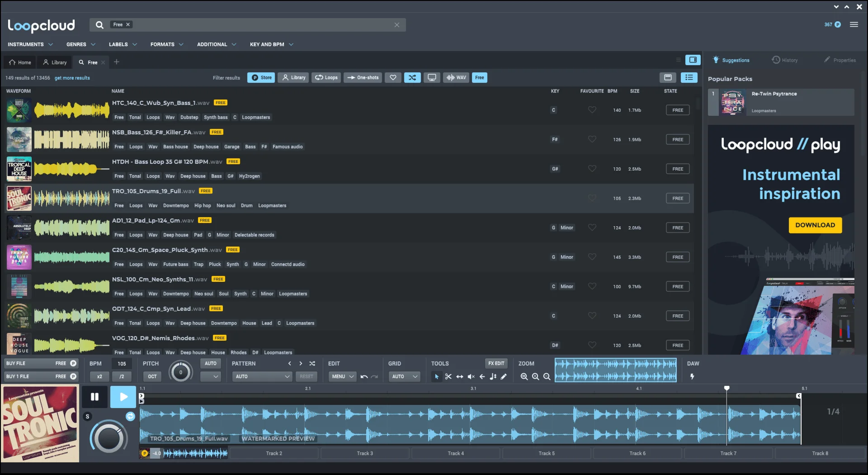Favourite the NSB_Bass_126 sample with the heart

(592, 139)
